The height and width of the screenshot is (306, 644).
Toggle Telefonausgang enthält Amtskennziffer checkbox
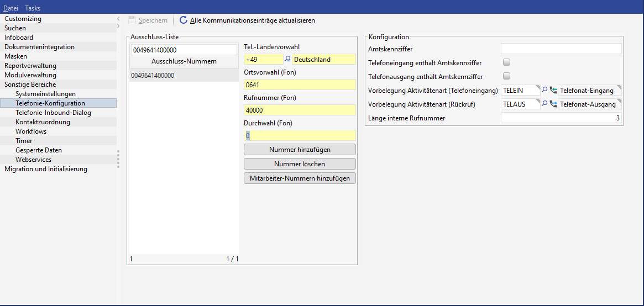[x=506, y=76]
